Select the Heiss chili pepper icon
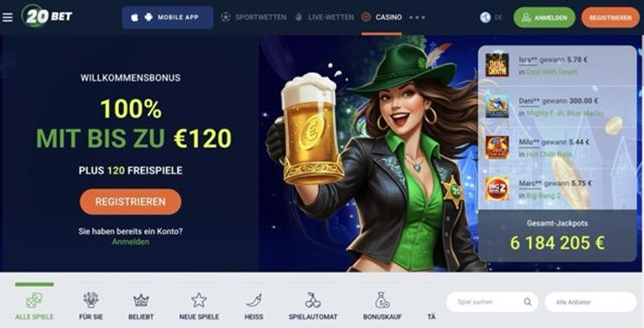The width and height of the screenshot is (644, 328). tap(254, 300)
